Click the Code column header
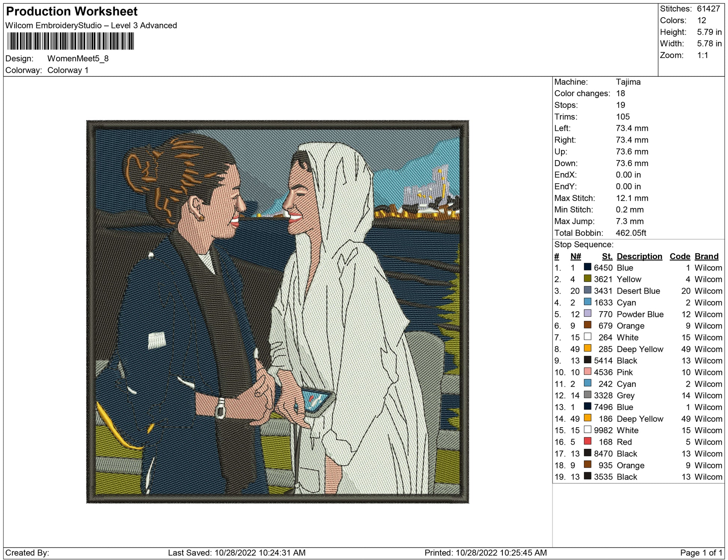Viewport: 728px width, 560px height. [x=680, y=256]
